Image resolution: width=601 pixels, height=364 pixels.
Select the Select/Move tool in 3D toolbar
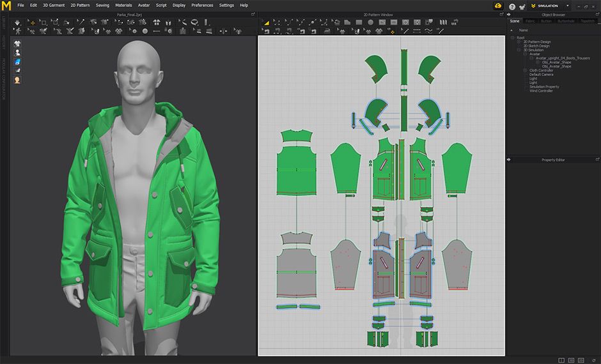(x=33, y=22)
